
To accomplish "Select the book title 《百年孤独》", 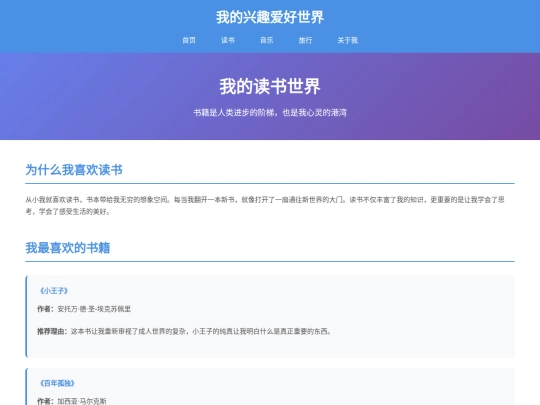I will 57,383.
